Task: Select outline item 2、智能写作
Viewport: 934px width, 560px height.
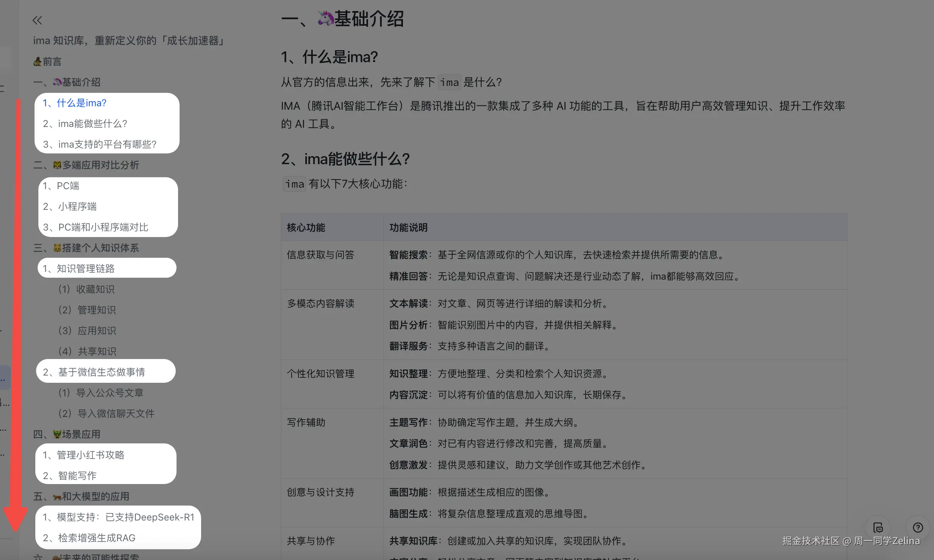Action: coord(69,476)
